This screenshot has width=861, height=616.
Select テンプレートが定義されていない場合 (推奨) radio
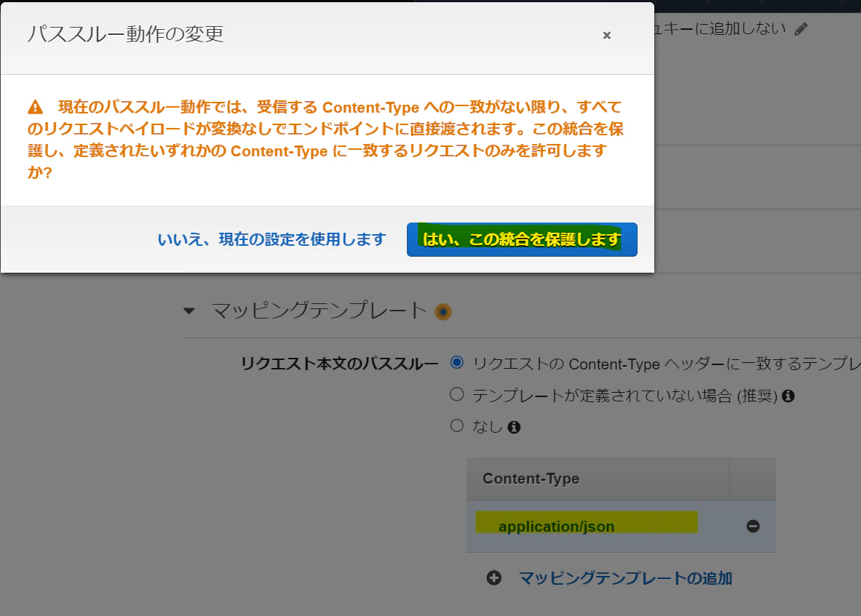tap(457, 394)
